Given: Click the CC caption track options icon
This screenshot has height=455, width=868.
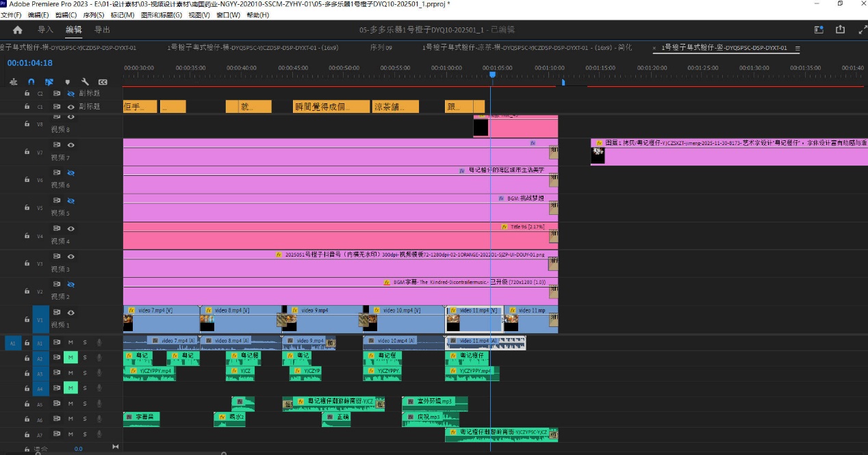Looking at the screenshot, I should tap(103, 82).
